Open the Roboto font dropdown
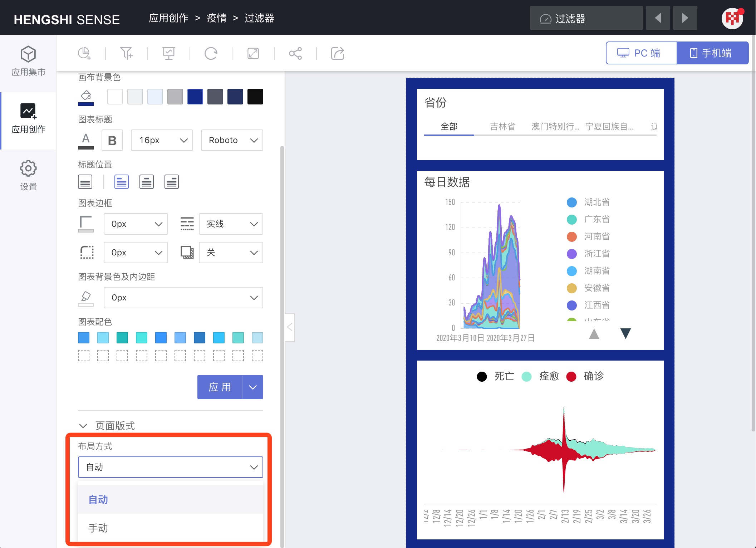The width and height of the screenshot is (756, 548). (x=232, y=140)
